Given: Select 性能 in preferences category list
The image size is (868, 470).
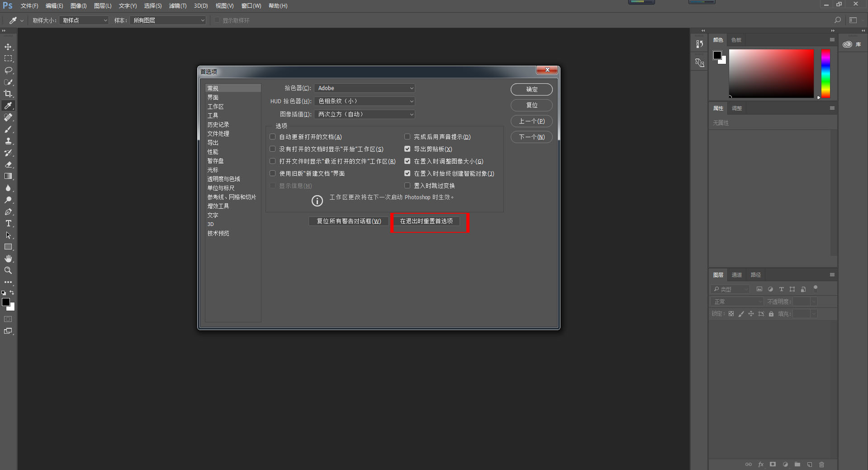Looking at the screenshot, I should 213,152.
